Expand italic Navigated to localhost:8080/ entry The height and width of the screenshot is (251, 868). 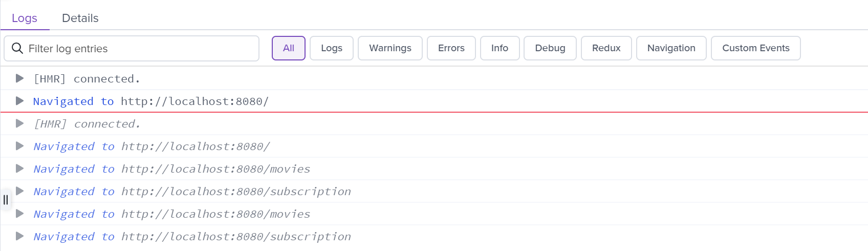pos(20,146)
